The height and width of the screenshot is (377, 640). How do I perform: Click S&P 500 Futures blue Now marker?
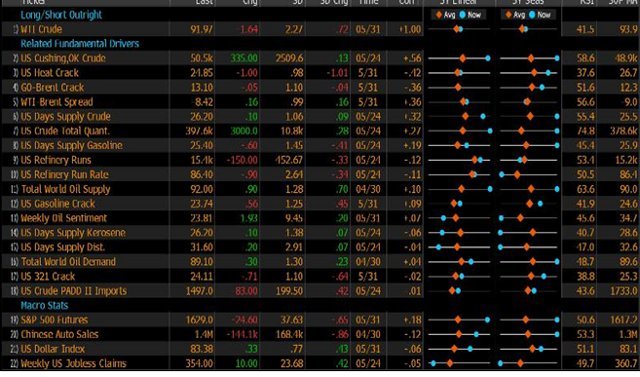coord(487,320)
